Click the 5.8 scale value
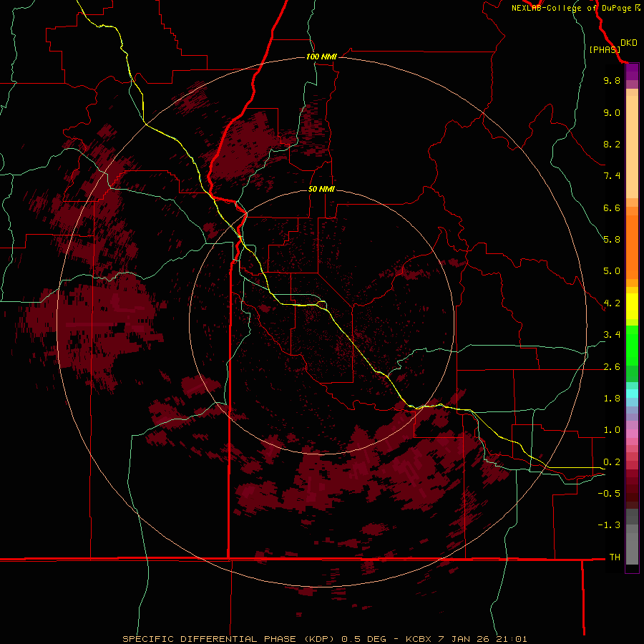The height and width of the screenshot is (644, 644). click(612, 240)
